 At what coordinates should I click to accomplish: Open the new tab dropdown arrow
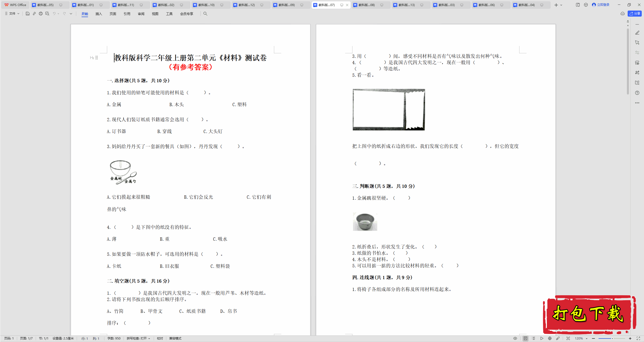561,5
